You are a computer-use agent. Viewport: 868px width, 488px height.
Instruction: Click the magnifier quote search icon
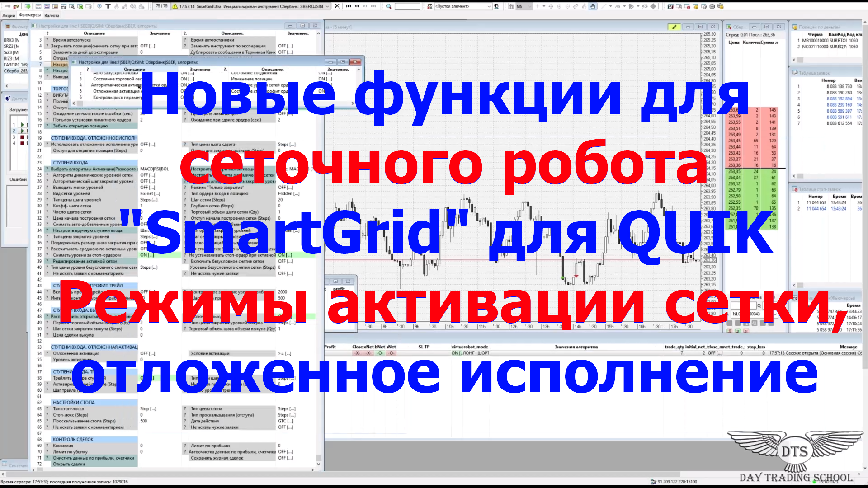point(389,7)
